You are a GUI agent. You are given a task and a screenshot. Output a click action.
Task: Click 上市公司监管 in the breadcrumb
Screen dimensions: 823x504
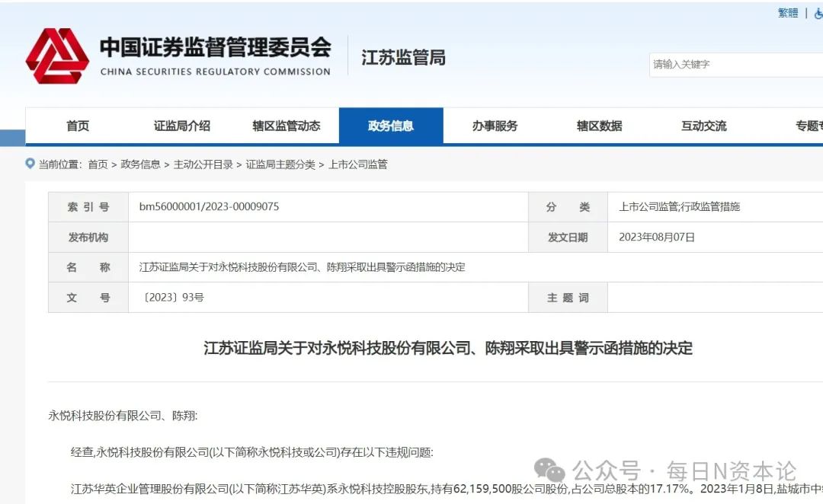(358, 164)
